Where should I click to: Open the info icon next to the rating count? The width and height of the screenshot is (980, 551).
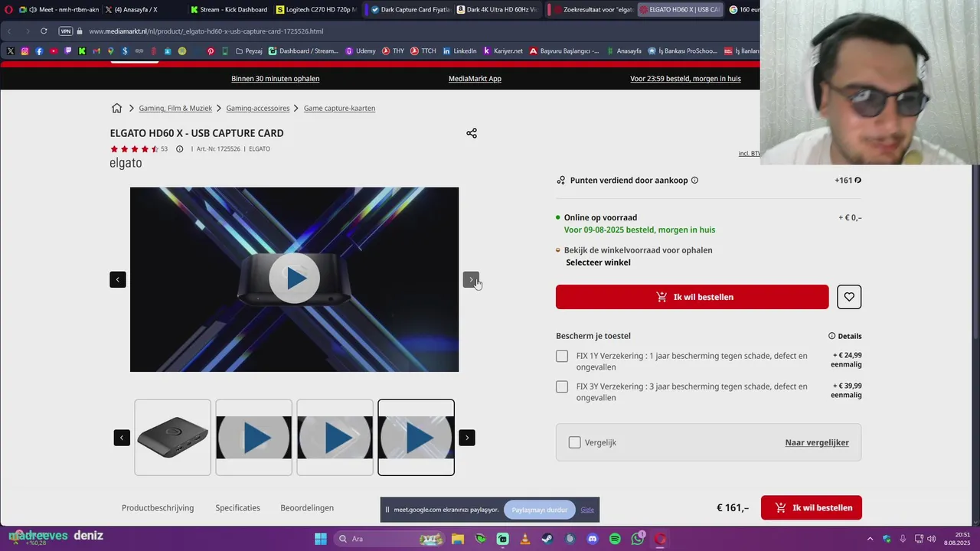(180, 149)
